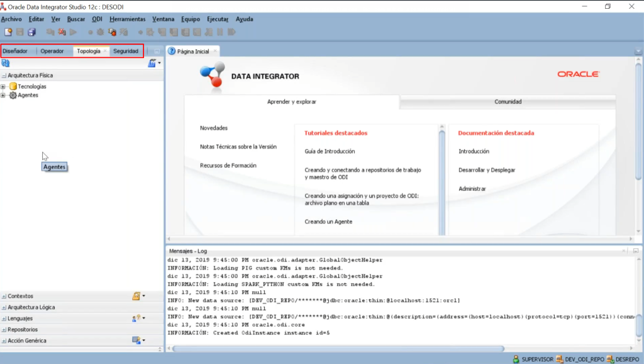Open Introducción under Documentación destacada
644x364 pixels.
click(474, 151)
